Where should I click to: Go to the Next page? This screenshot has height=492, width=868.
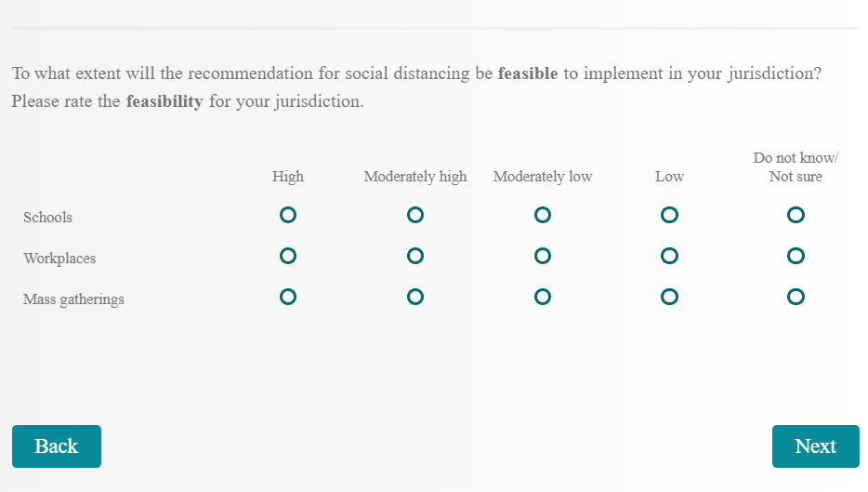click(x=815, y=446)
